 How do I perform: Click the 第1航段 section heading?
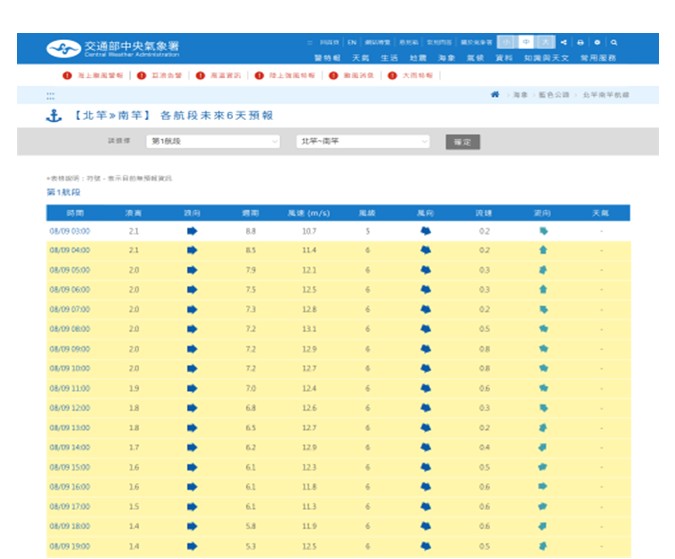click(x=63, y=192)
